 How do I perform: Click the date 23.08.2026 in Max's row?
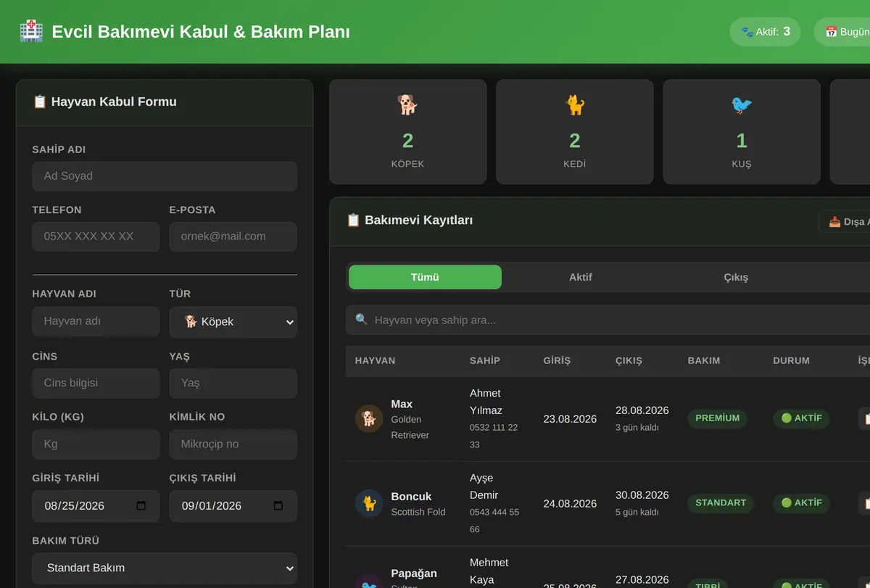571,419
